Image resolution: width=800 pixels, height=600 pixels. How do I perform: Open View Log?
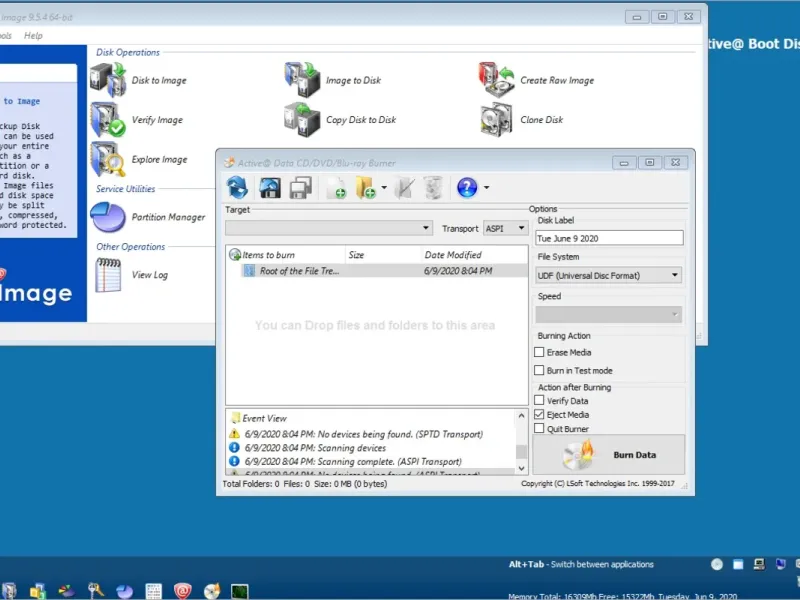[109, 275]
